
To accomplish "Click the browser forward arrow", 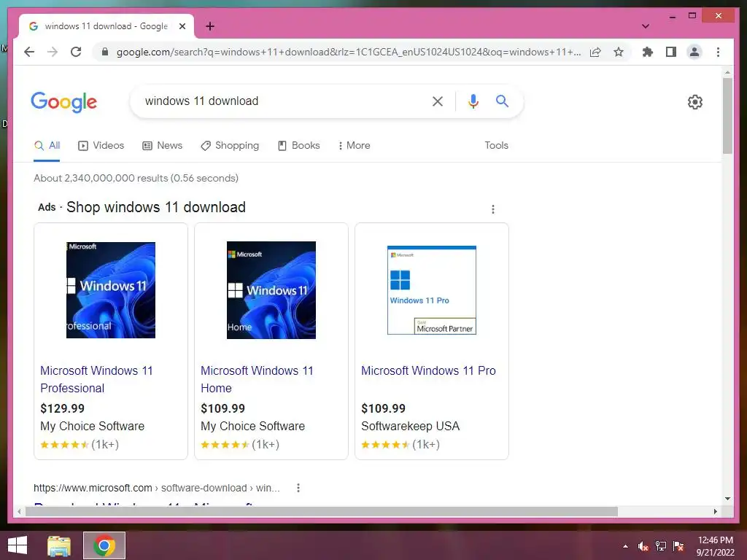I will pos(53,52).
